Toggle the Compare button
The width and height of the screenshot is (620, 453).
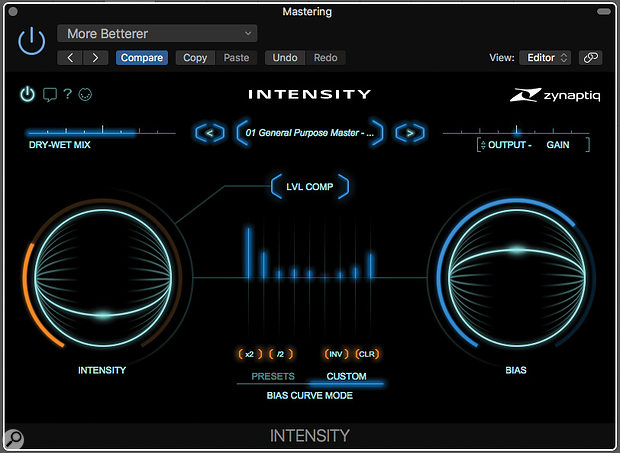(x=142, y=58)
